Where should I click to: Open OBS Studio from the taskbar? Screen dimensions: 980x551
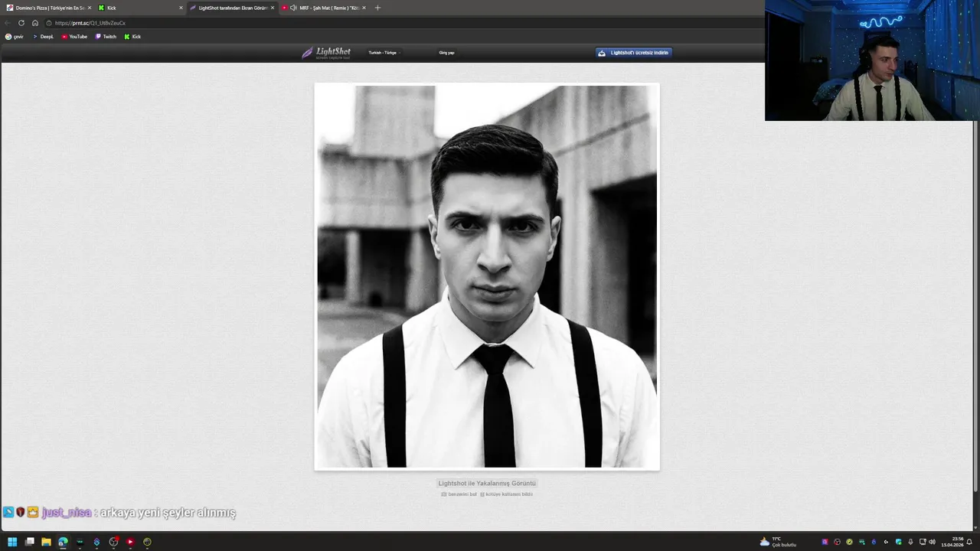pyautogui.click(x=113, y=542)
